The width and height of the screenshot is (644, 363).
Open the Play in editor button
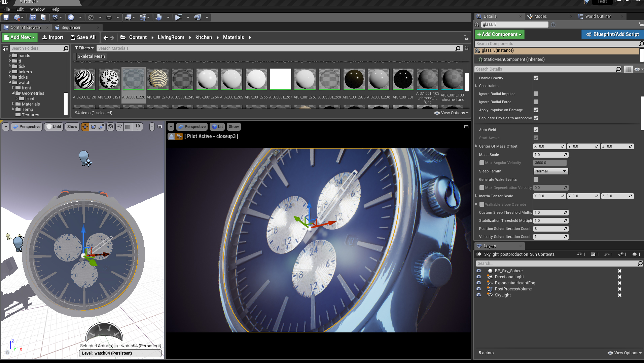178,17
